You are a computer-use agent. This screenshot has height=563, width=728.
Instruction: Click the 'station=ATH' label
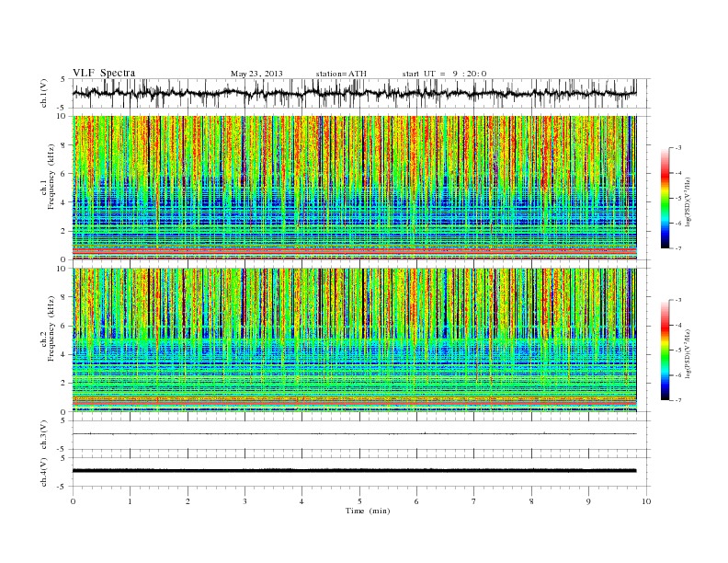pyautogui.click(x=341, y=74)
